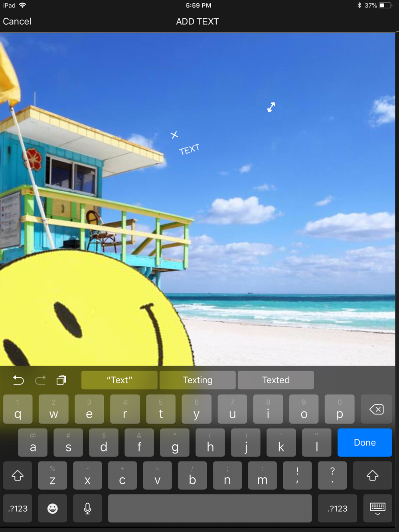Screen dimensions: 399x532
Task: Tap the j key
Action: click(x=246, y=443)
